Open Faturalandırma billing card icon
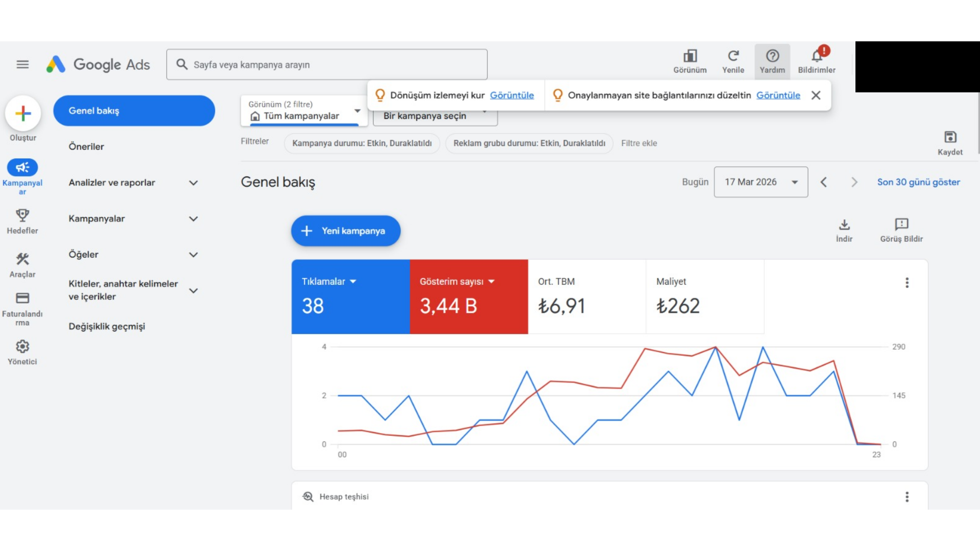Viewport: 980px width, 551px height. click(x=22, y=298)
